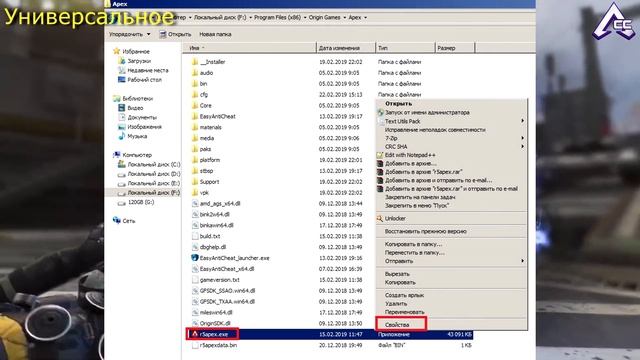The width and height of the screenshot is (640, 360).
Task: Select the platform folder icon
Action: coord(195,160)
